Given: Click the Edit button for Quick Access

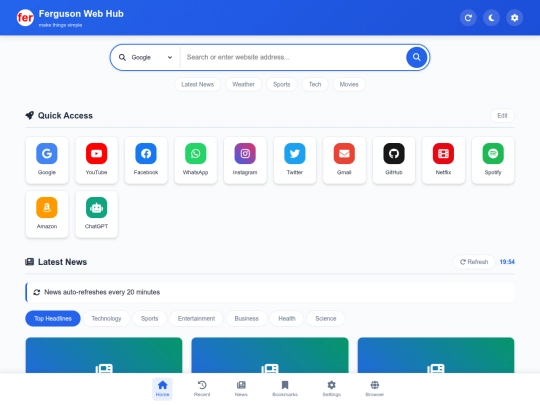Looking at the screenshot, I should click(x=502, y=116).
